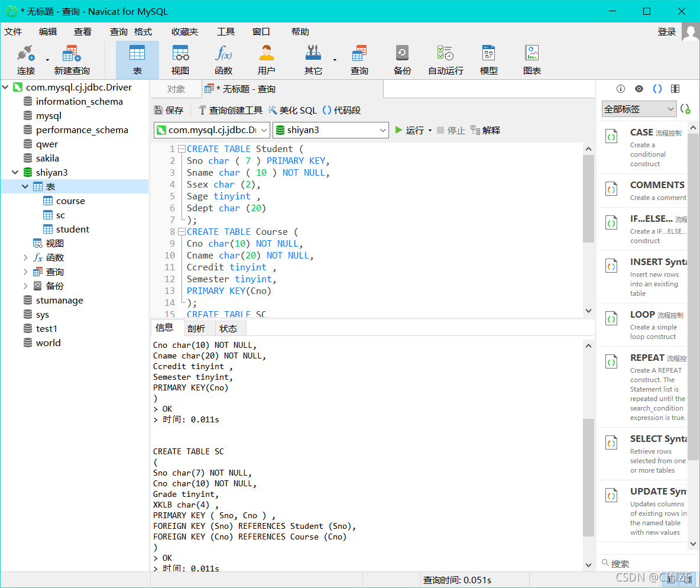
Task: Open the Automation (自动运行) toolbar icon
Action: click(446, 59)
